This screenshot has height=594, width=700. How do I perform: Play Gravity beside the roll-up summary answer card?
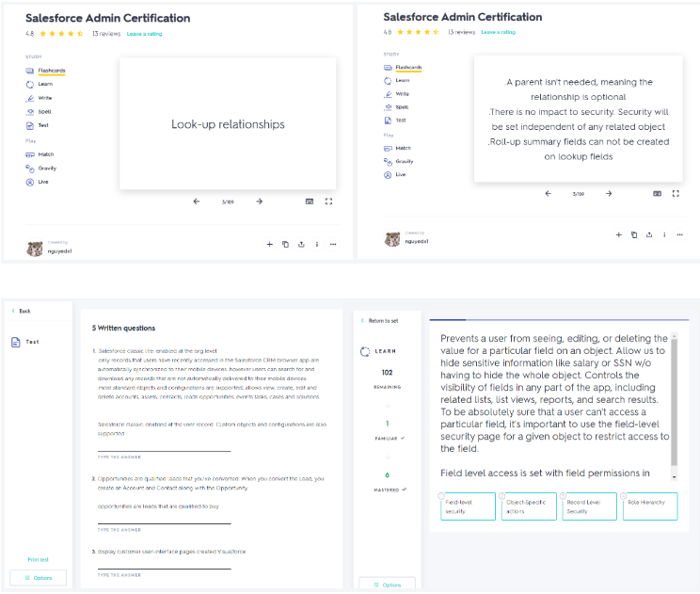coord(399,161)
